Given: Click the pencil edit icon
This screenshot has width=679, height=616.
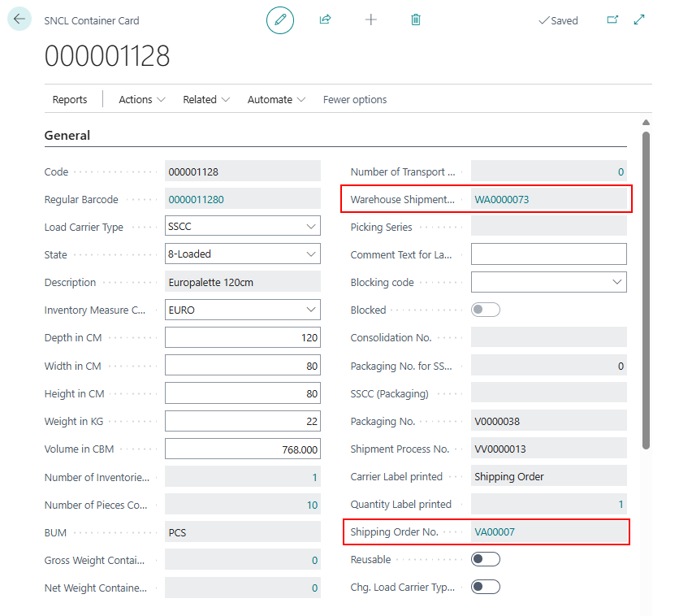Looking at the screenshot, I should pos(280,20).
